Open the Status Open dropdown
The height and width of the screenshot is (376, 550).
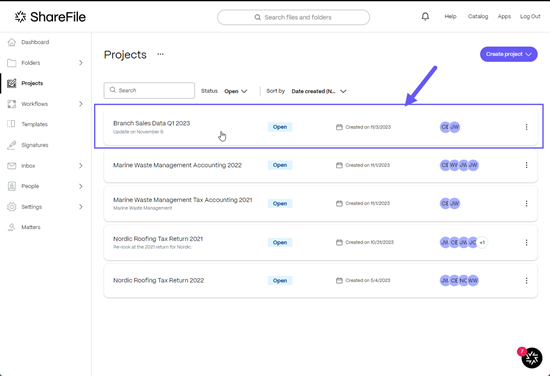[x=236, y=91]
